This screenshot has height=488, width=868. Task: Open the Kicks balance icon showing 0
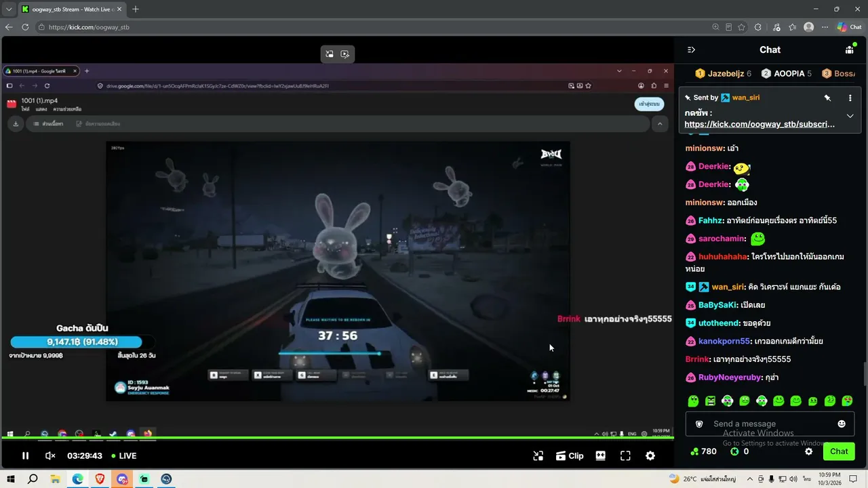tap(739, 451)
